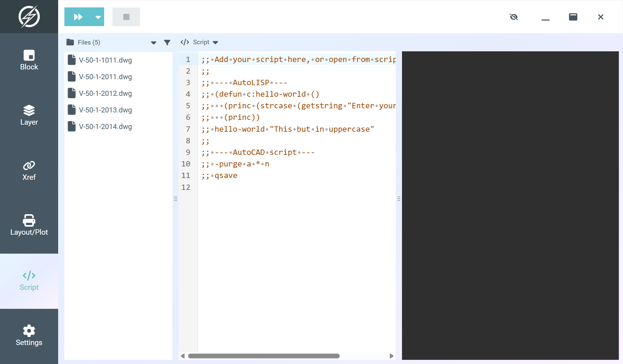
Task: Open the run options dropdown arrow
Action: (98, 17)
